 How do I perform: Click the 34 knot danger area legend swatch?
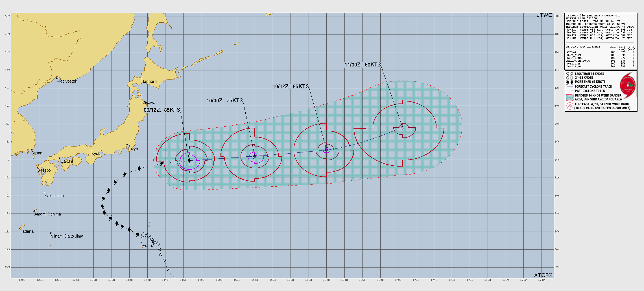(569, 97)
